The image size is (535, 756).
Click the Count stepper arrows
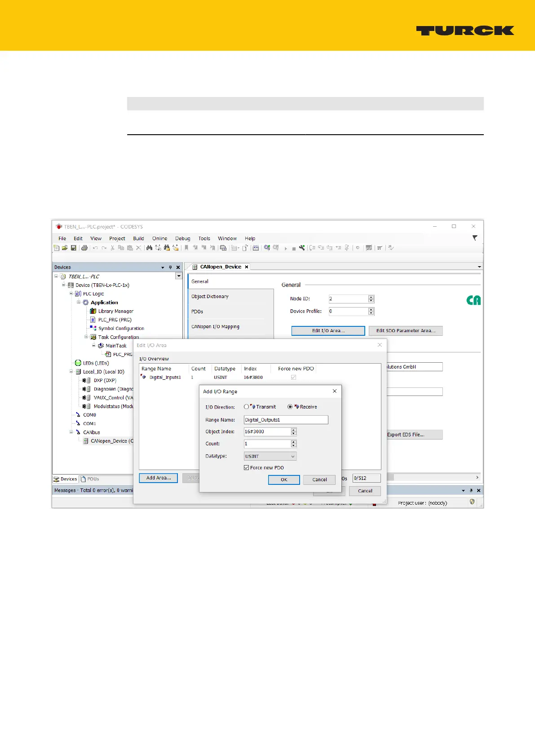coord(294,444)
